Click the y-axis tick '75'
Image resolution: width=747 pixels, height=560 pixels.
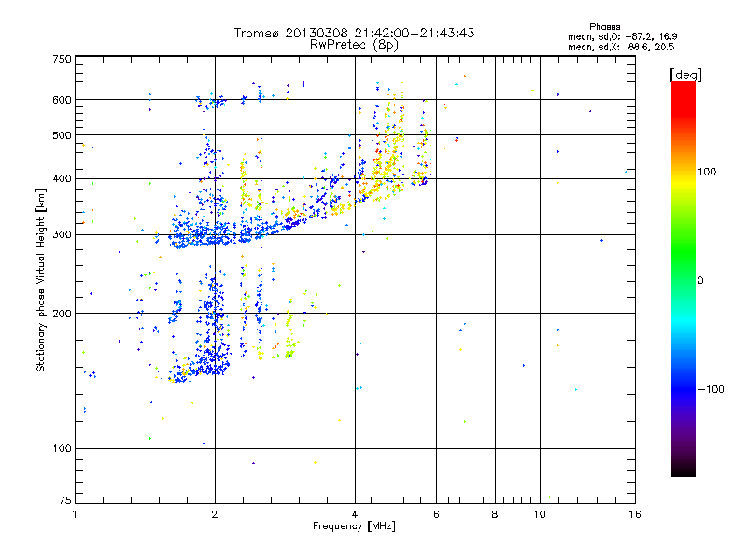point(65,500)
